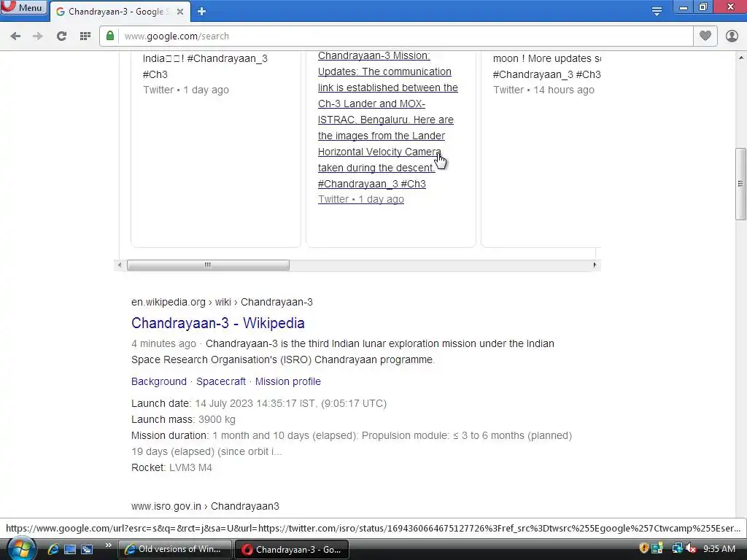Jump to the Mission profile section link

coord(287,381)
